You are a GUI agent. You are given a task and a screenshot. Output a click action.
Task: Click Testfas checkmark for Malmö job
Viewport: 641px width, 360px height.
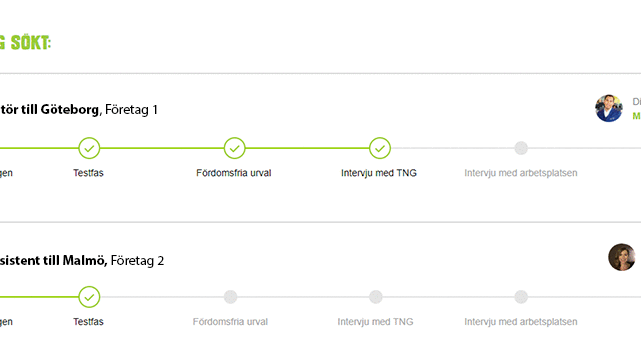click(89, 297)
